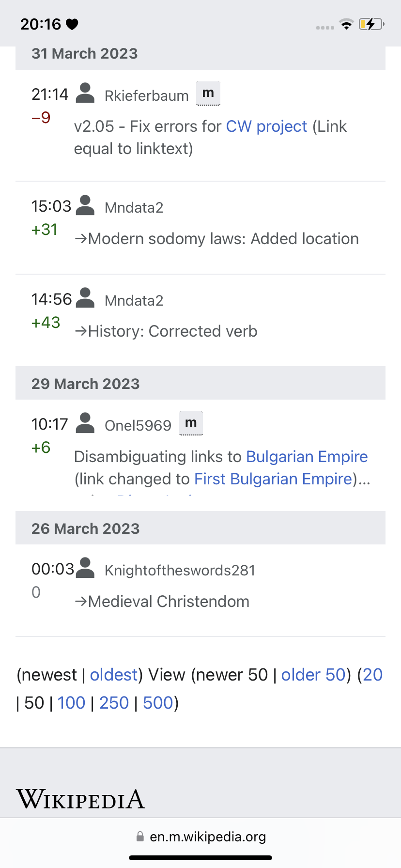This screenshot has height=868, width=401.
Task: Tap lock icon in address bar
Action: pos(140,837)
